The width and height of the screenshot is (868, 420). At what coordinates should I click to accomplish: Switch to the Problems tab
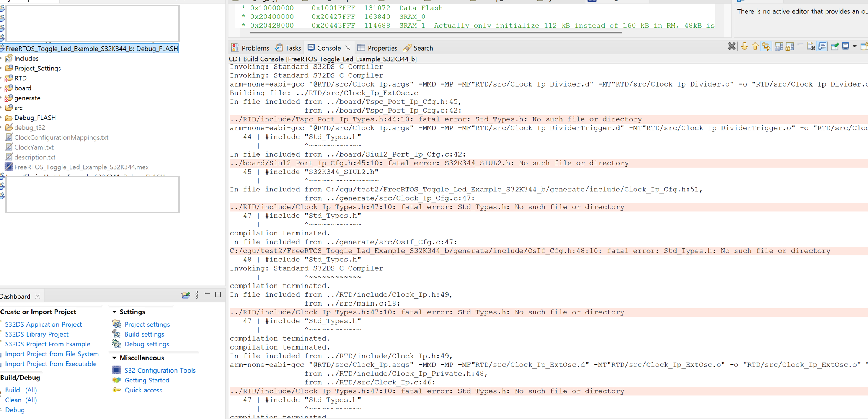[250, 48]
